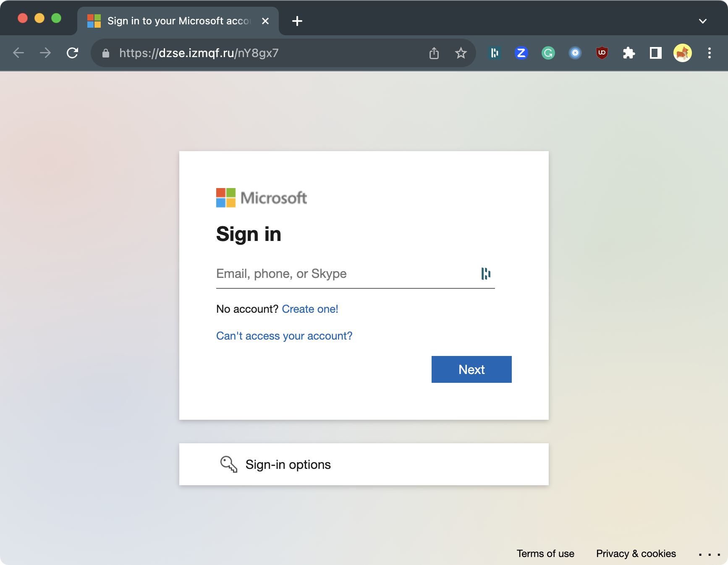Image resolution: width=728 pixels, height=565 pixels.
Task: Open Sign-in options
Action: (364, 464)
